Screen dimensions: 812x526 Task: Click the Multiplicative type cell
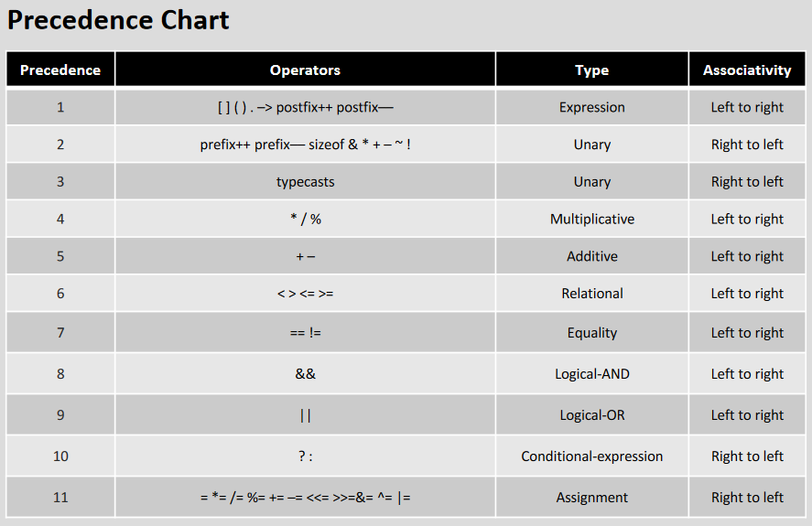tap(592, 219)
